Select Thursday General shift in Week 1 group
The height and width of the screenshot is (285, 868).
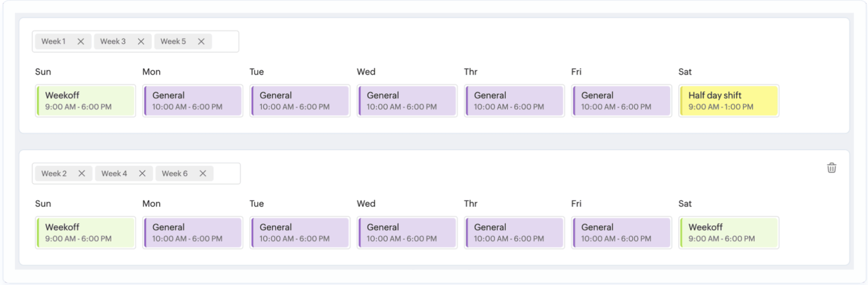pyautogui.click(x=514, y=101)
